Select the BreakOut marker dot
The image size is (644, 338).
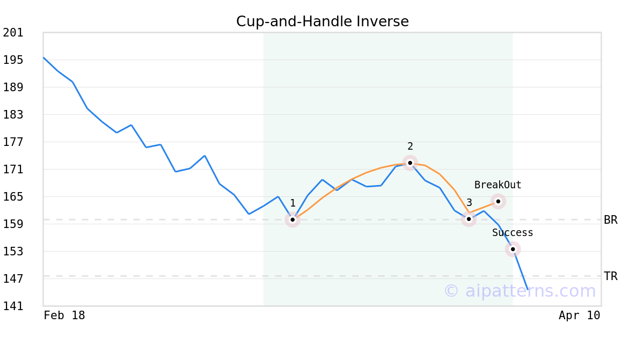(x=498, y=202)
